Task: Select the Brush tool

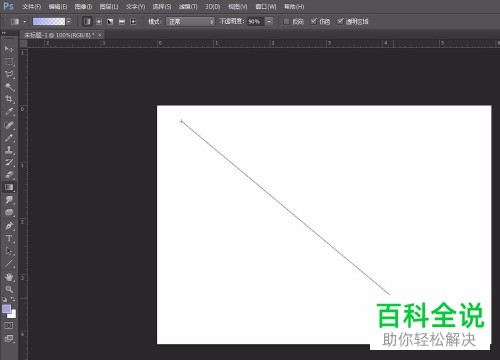Action: (9, 138)
